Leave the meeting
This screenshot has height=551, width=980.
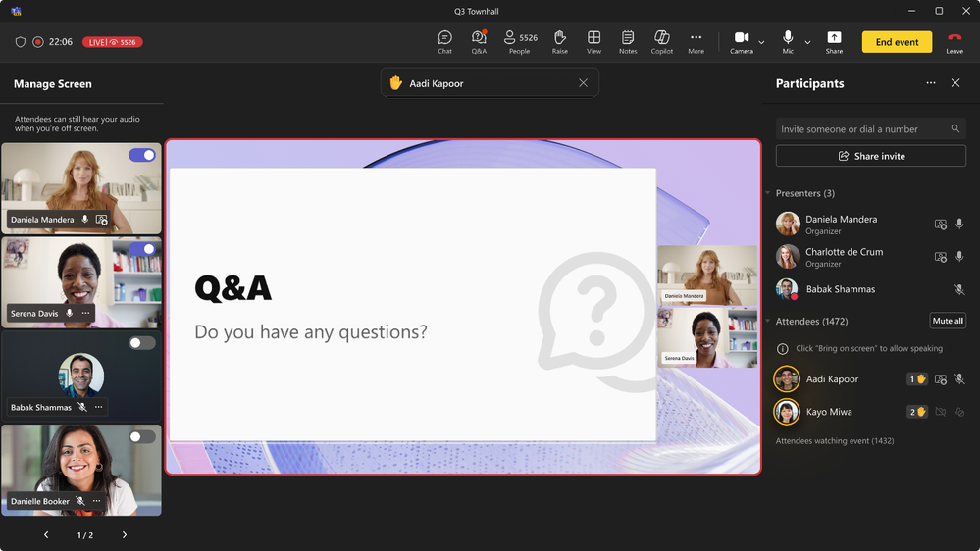point(954,42)
